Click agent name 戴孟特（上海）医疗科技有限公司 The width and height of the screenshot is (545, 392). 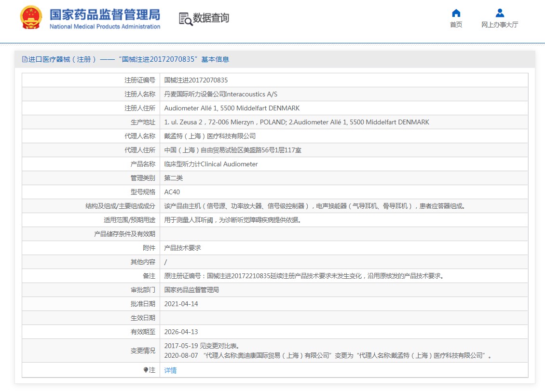[x=210, y=136]
